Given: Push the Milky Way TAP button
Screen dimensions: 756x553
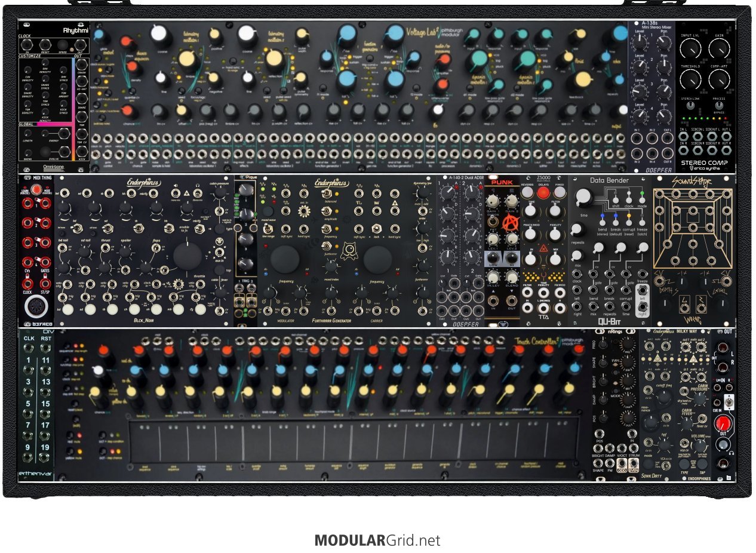Looking at the screenshot, I should tap(702, 464).
